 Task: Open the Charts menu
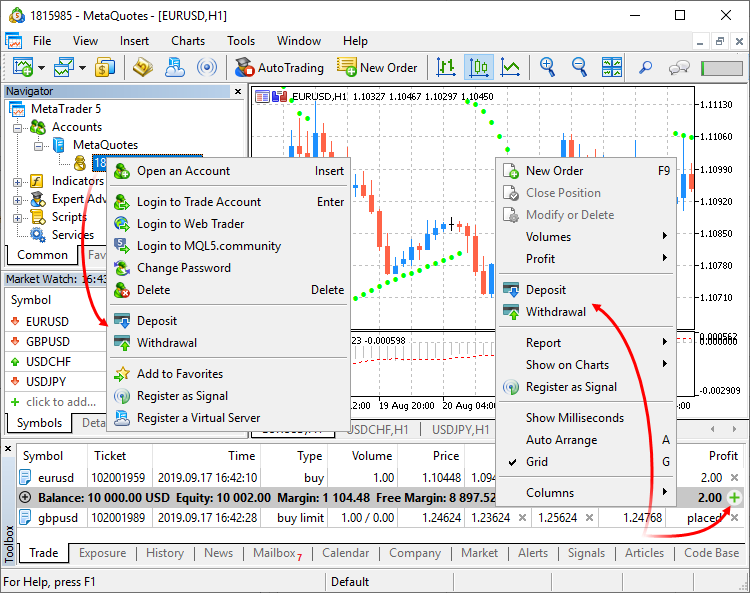187,41
